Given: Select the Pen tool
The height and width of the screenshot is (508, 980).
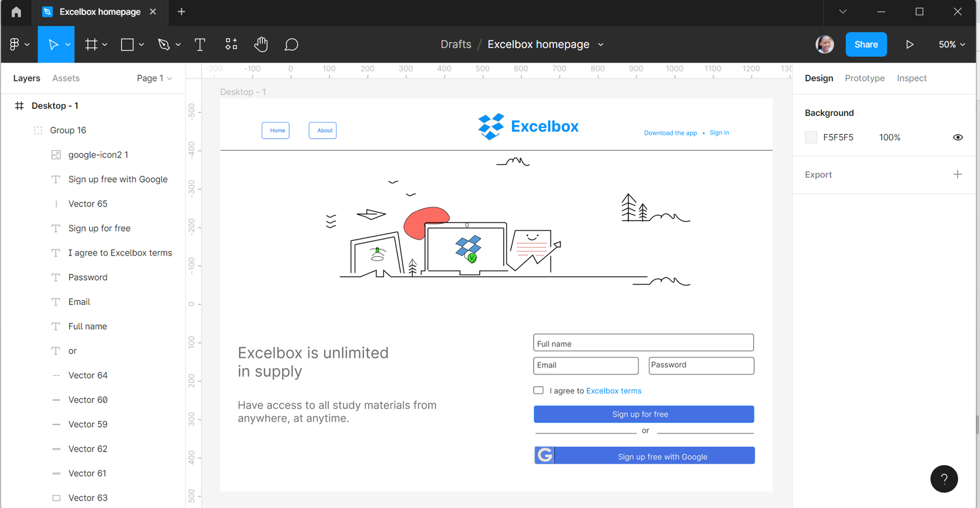Looking at the screenshot, I should (x=164, y=44).
